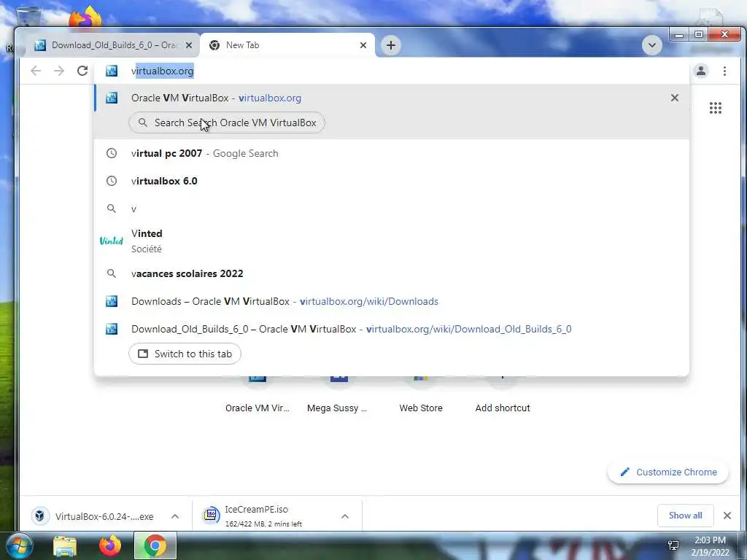Click the browser back arrow
747x560 pixels.
pyautogui.click(x=36, y=71)
